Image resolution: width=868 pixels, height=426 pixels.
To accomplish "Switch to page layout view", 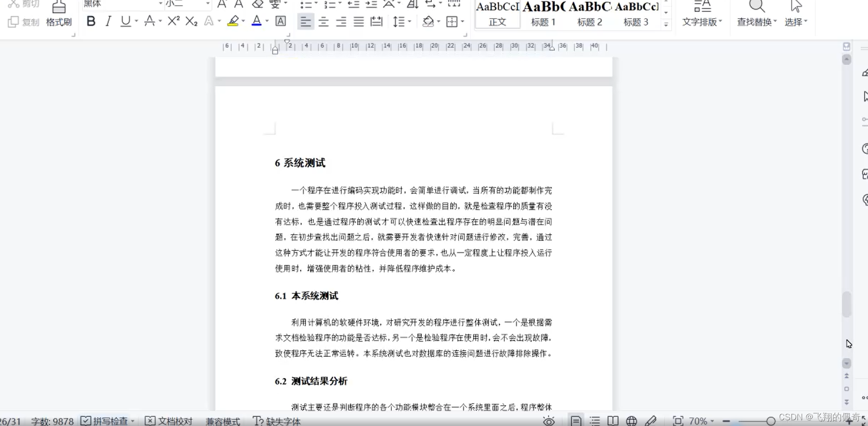I will click(576, 421).
